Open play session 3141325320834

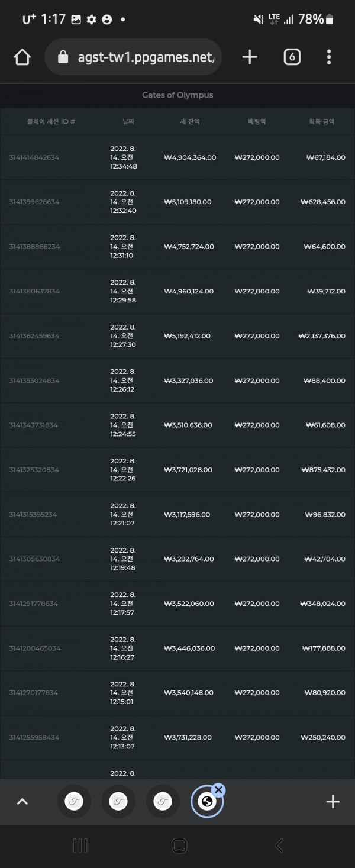click(34, 470)
